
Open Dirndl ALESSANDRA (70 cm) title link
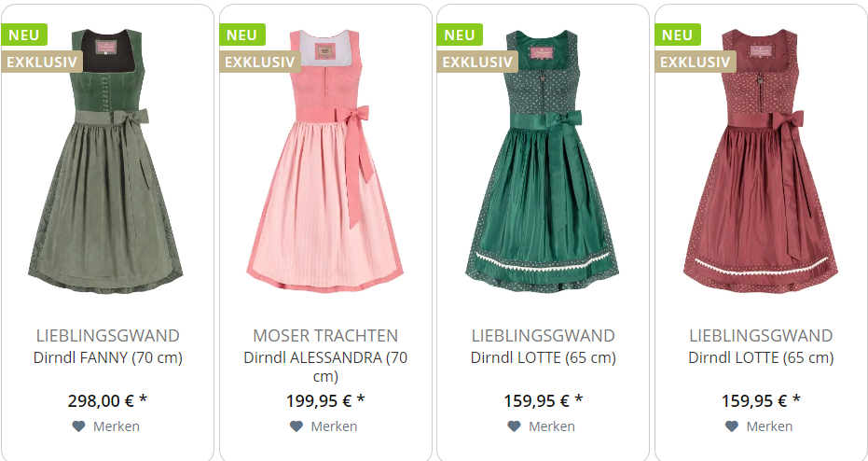point(325,366)
